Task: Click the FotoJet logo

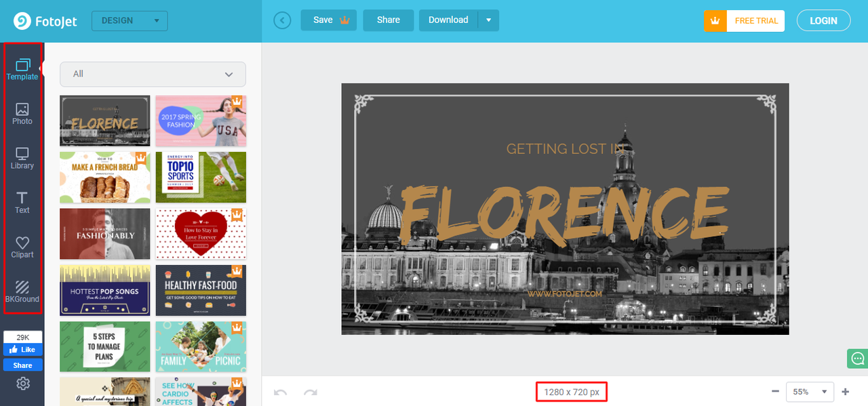Action: click(44, 21)
